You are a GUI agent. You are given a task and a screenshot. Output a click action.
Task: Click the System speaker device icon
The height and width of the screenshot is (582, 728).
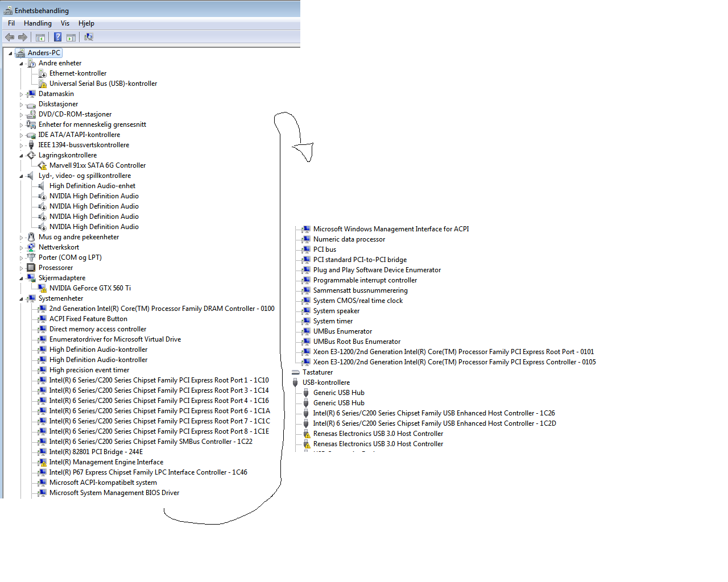(x=306, y=311)
